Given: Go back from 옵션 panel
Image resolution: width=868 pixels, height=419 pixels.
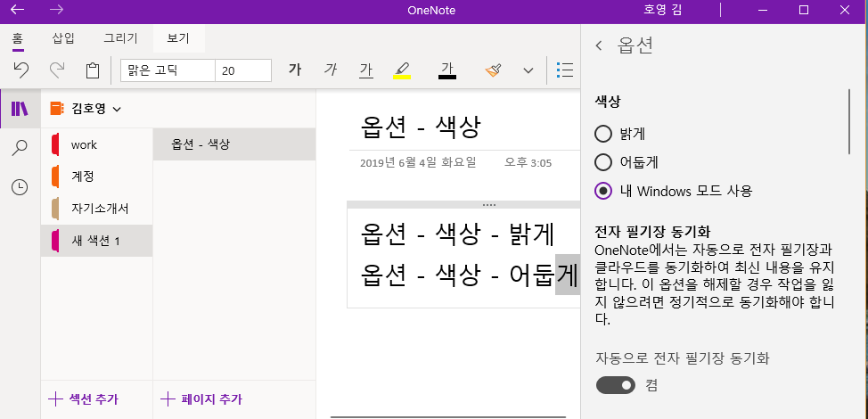Looking at the screenshot, I should (x=599, y=45).
